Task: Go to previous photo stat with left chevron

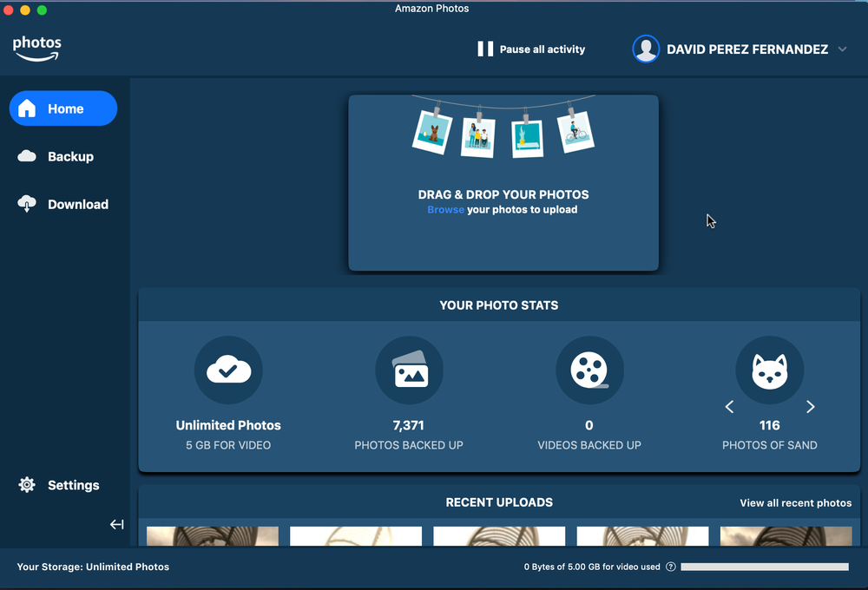Action: pos(729,407)
